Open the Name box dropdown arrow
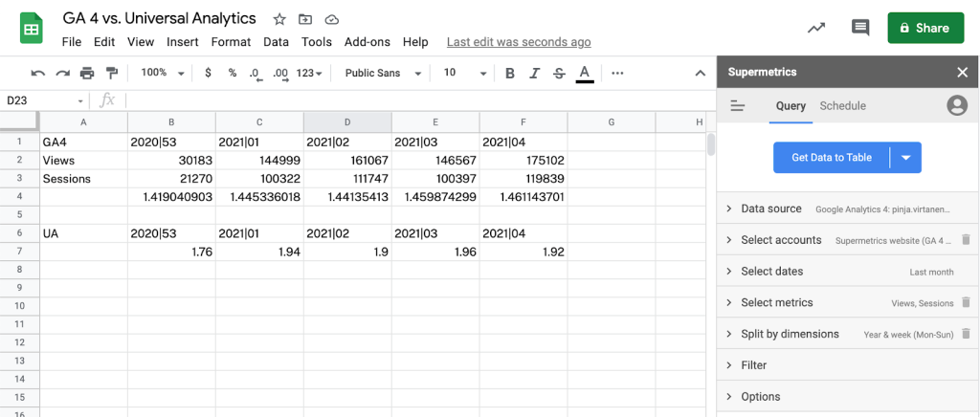Image resolution: width=980 pixels, height=417 pixels. coord(80,101)
